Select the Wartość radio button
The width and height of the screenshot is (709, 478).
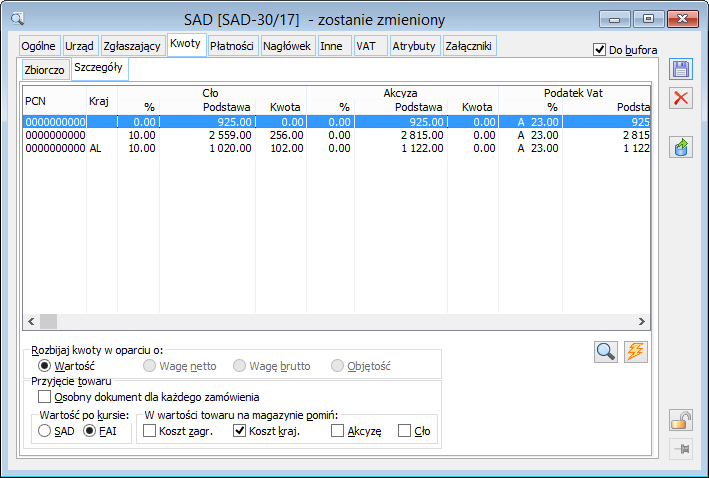point(44,365)
